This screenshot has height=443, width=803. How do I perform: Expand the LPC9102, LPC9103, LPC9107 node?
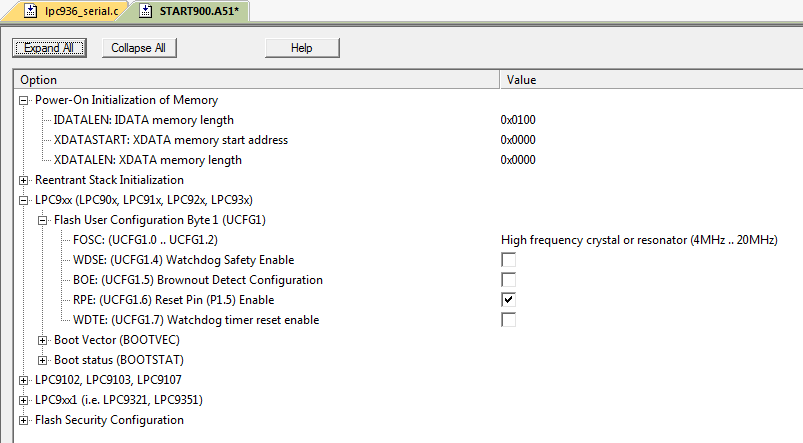(24, 380)
